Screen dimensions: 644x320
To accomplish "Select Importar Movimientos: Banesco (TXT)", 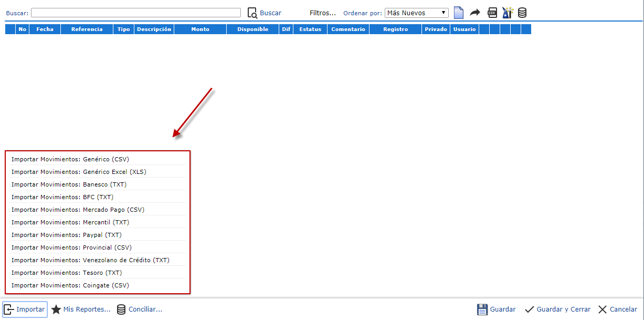I will coord(97,184).
